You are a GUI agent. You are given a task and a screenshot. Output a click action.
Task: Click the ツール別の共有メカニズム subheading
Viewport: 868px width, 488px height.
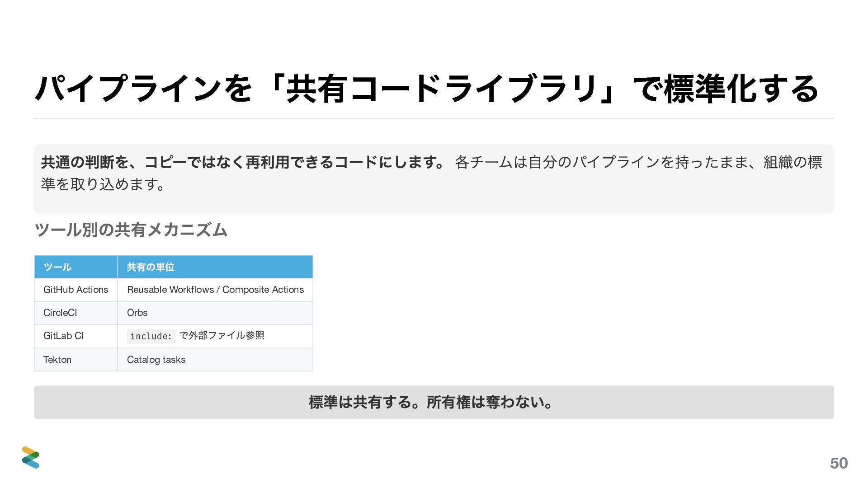[131, 230]
